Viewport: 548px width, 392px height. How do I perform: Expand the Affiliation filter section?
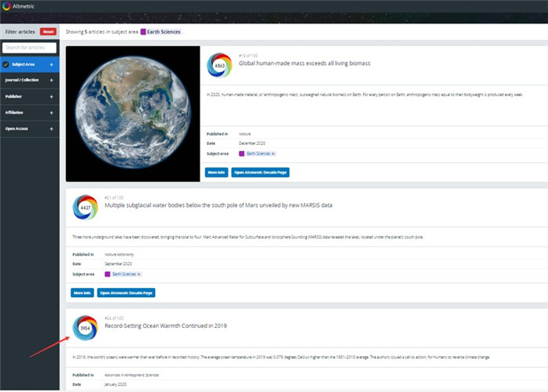click(52, 113)
